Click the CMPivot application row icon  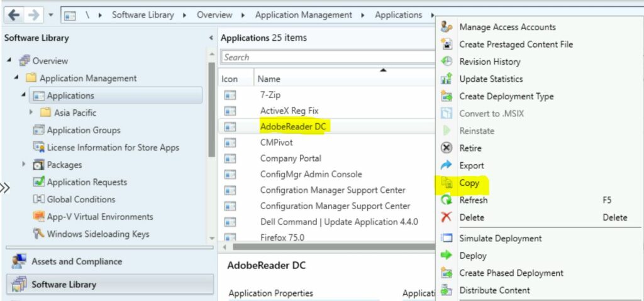[x=230, y=143]
